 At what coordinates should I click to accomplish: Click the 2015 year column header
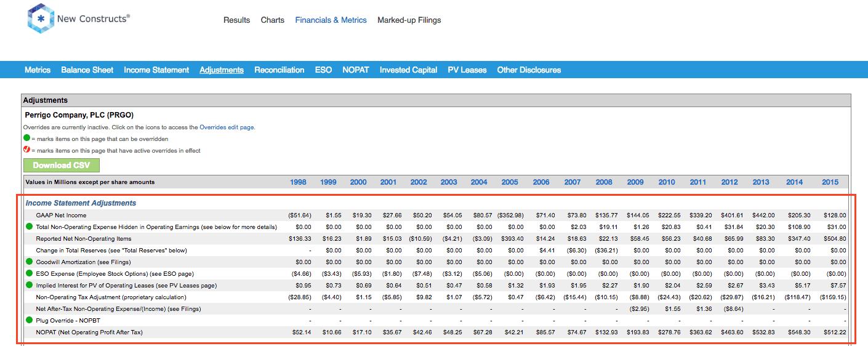point(830,182)
